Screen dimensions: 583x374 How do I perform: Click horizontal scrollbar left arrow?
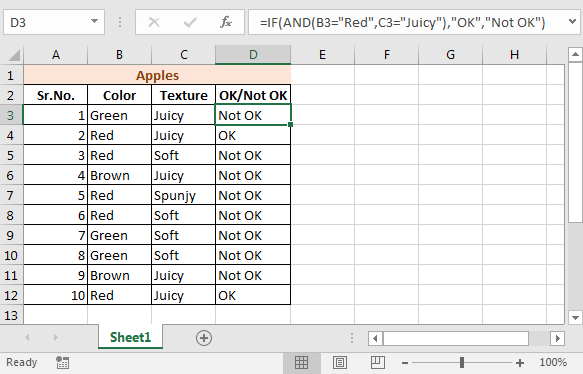point(375,338)
